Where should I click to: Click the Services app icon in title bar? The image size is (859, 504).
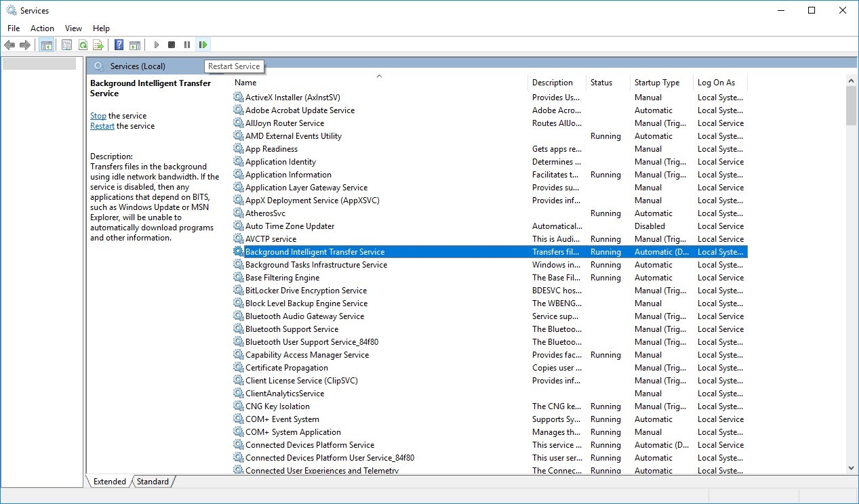[x=11, y=10]
